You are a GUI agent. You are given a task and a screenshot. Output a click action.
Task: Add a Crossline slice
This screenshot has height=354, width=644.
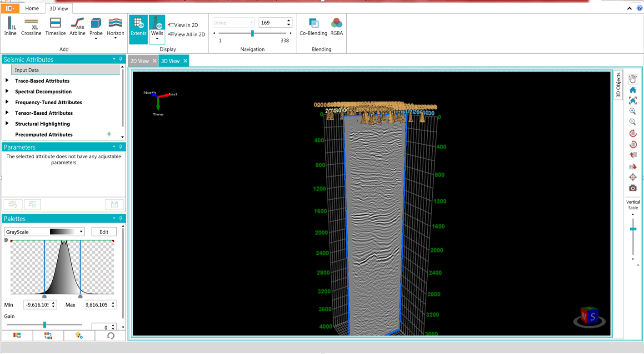pos(31,26)
